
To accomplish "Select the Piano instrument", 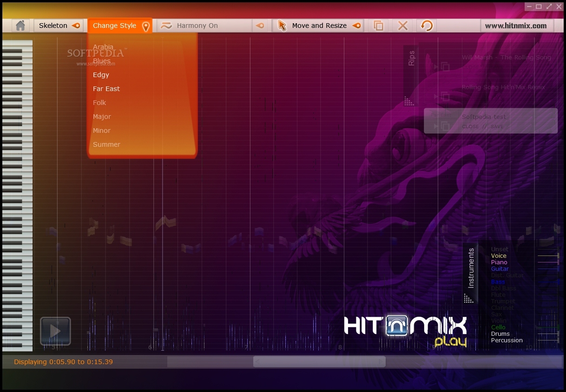I will coord(499,262).
